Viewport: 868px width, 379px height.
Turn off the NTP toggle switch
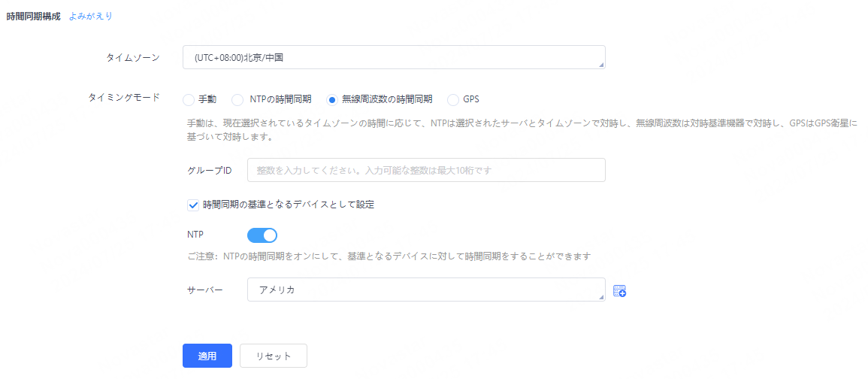[x=262, y=235]
